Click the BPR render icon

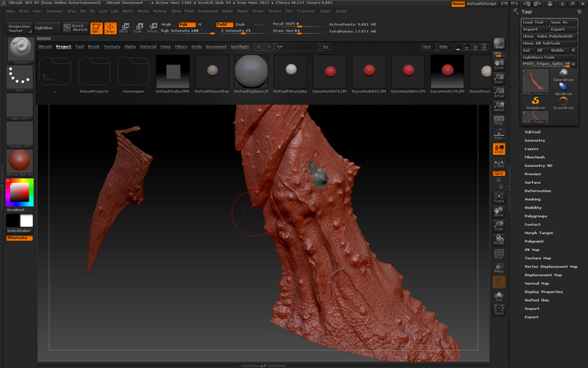[499, 44]
